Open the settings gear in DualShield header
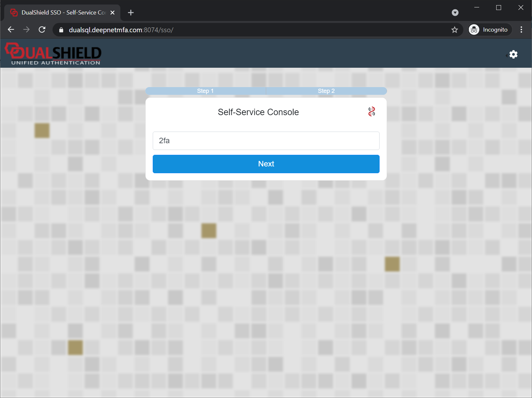Viewport: 532px width, 398px height. [513, 55]
